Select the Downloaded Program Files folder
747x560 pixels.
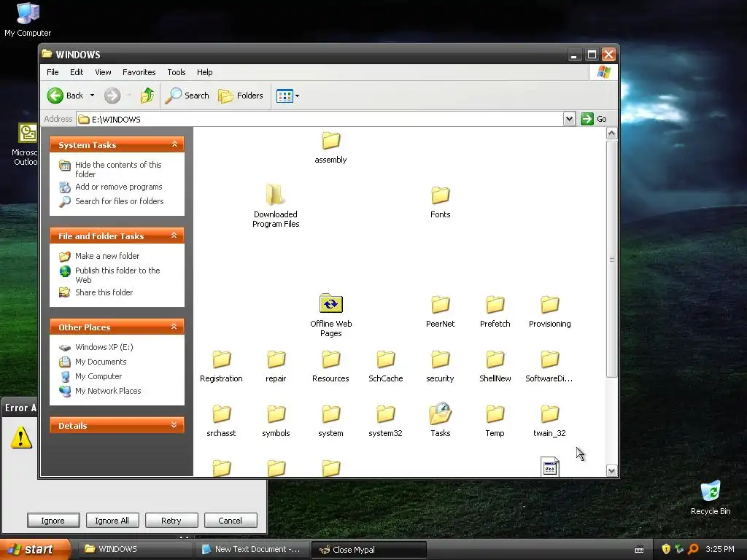[276, 206]
